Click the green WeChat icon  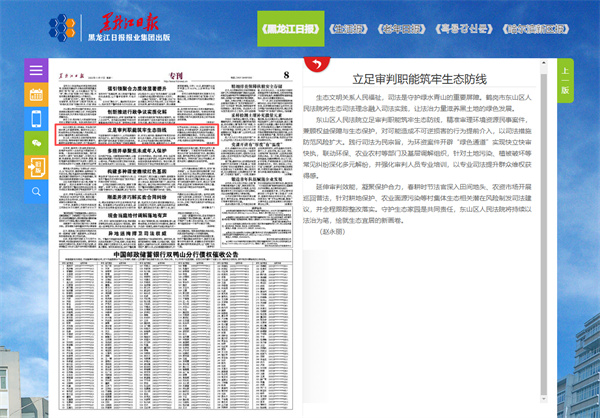37,143
